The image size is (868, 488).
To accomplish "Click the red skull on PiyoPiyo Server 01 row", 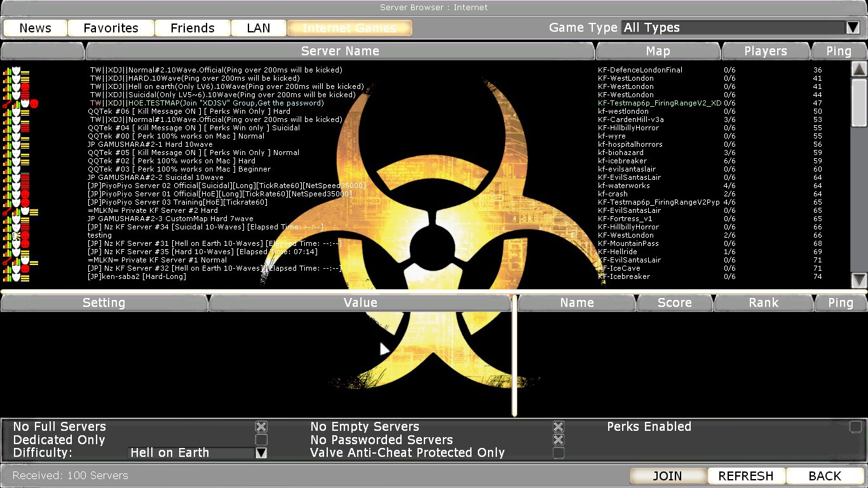I will 25,194.
